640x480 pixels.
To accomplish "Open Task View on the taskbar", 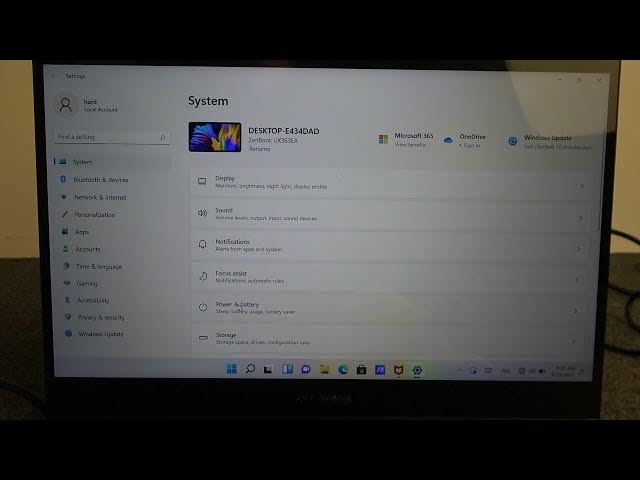I will [268, 369].
